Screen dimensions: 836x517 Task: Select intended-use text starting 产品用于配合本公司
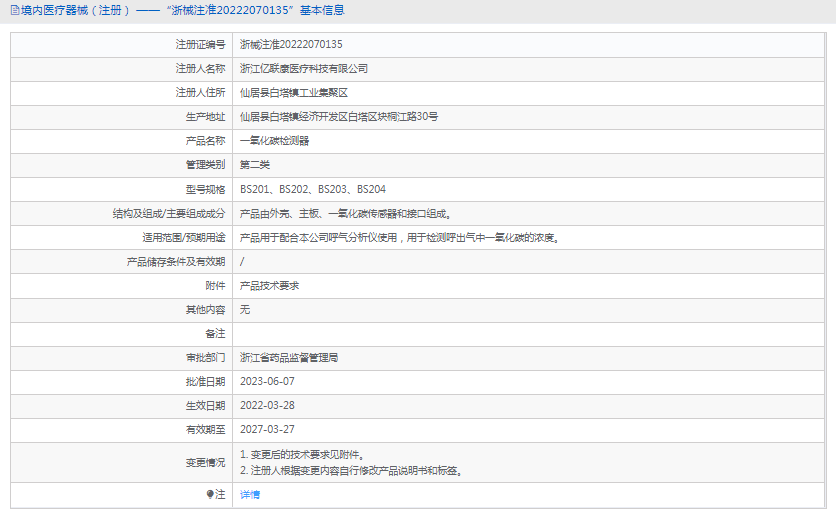(400, 238)
